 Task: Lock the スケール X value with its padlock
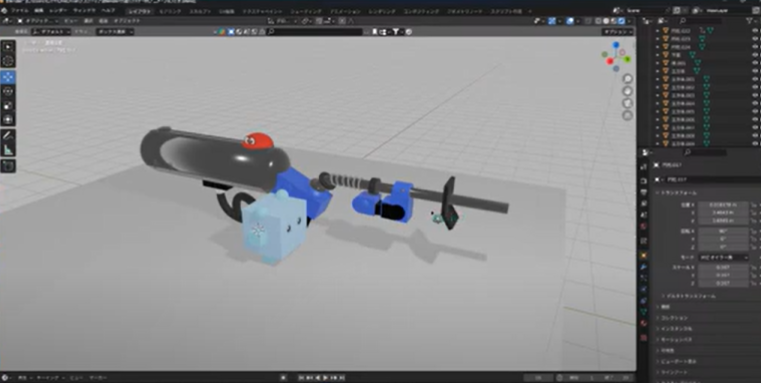click(x=753, y=267)
